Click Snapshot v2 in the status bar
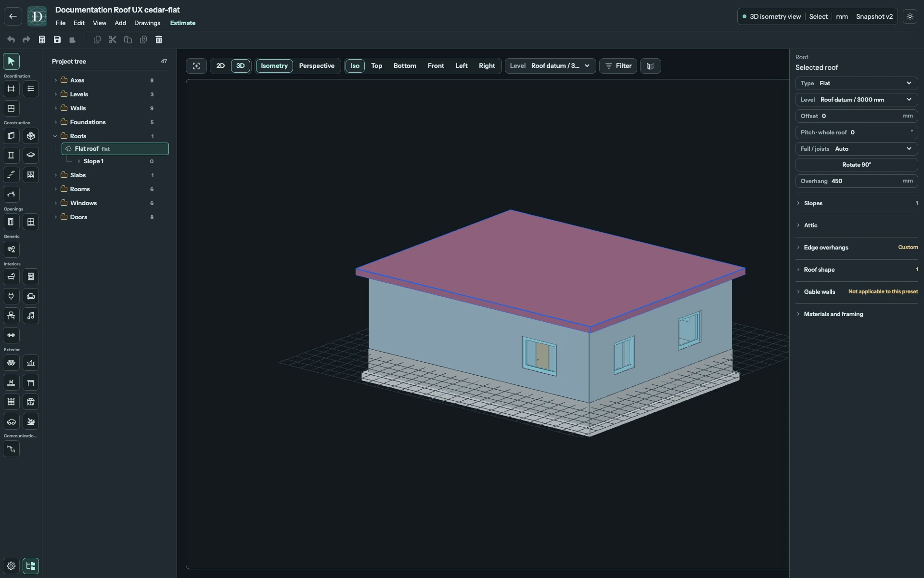Image resolution: width=924 pixels, height=578 pixels. tap(874, 16)
